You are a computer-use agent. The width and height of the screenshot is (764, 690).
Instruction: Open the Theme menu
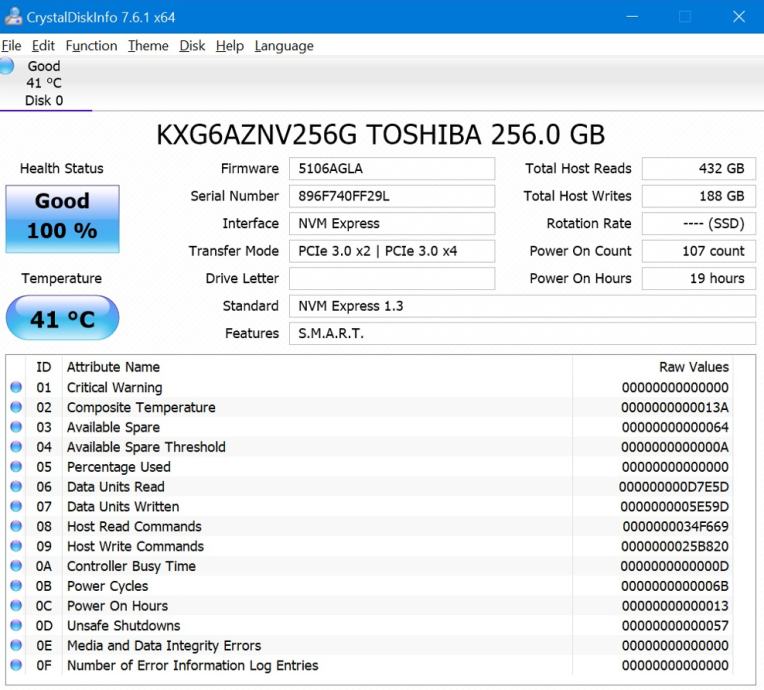(148, 46)
